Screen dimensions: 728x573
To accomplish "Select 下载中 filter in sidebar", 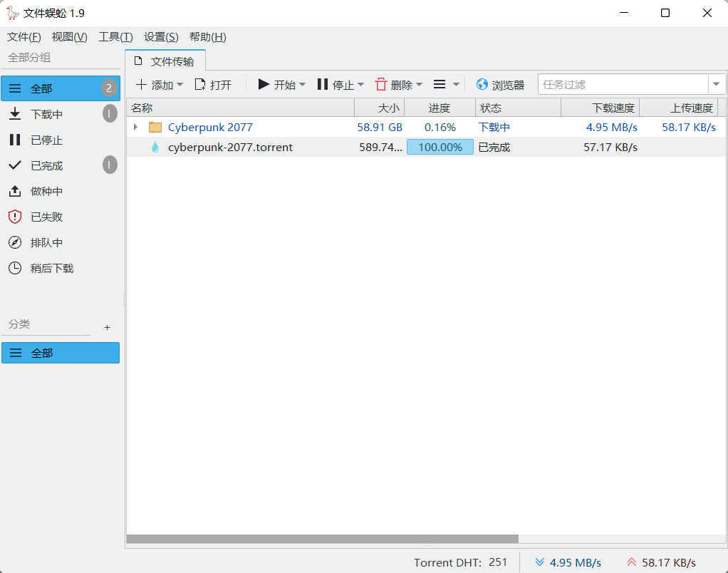I will (x=61, y=114).
